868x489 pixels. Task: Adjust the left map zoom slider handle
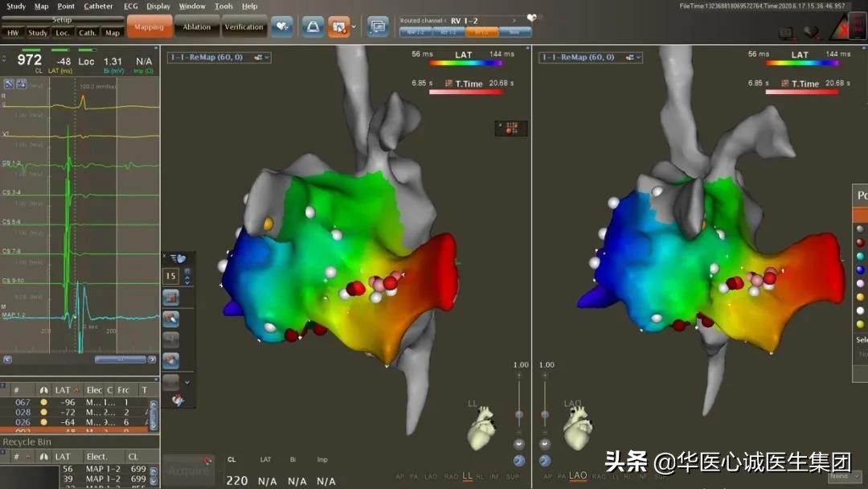[x=518, y=414]
